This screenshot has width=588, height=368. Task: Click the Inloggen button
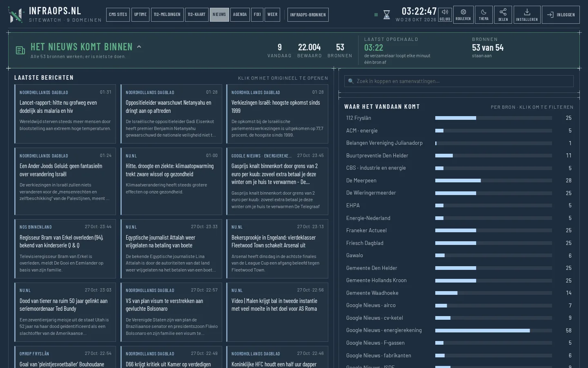pos(561,15)
